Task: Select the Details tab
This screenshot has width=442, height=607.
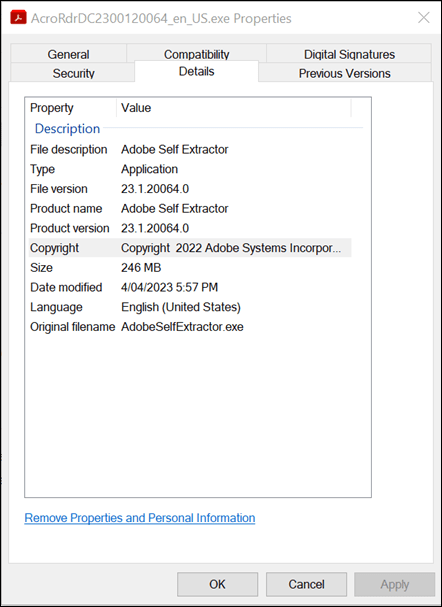Action: coord(196,71)
